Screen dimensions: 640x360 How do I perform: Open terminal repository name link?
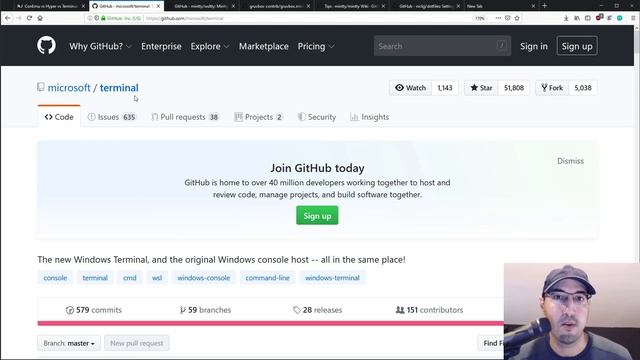119,88
